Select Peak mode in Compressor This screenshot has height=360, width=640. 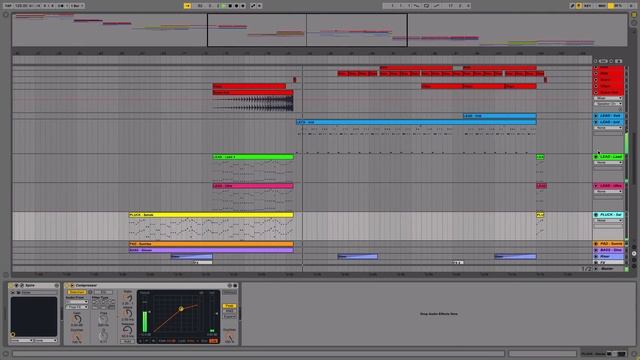(x=229, y=306)
